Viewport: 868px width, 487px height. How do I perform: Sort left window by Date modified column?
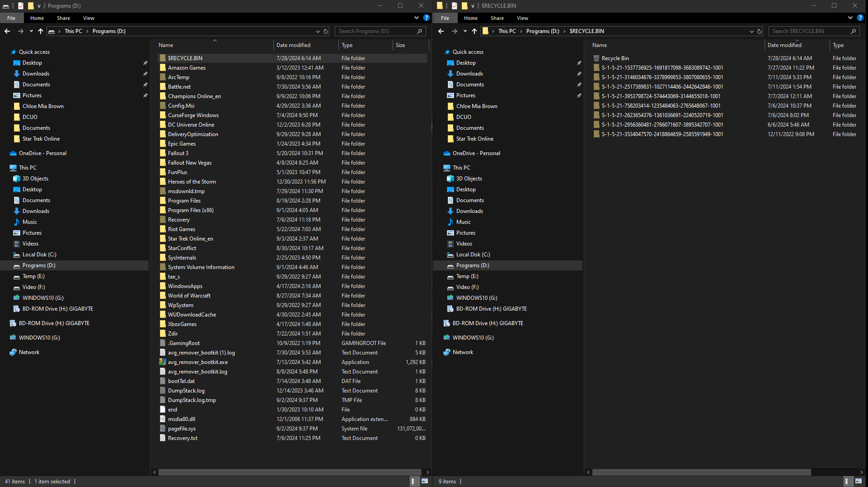click(x=305, y=45)
